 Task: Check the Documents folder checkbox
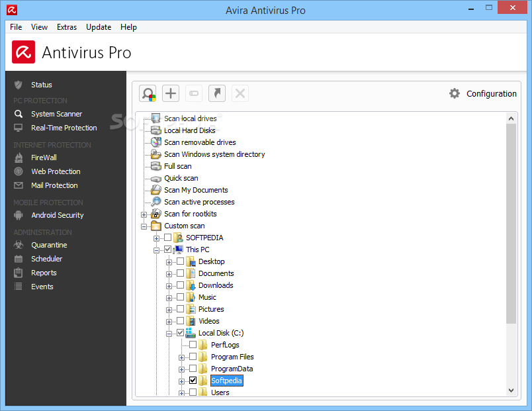(181, 273)
